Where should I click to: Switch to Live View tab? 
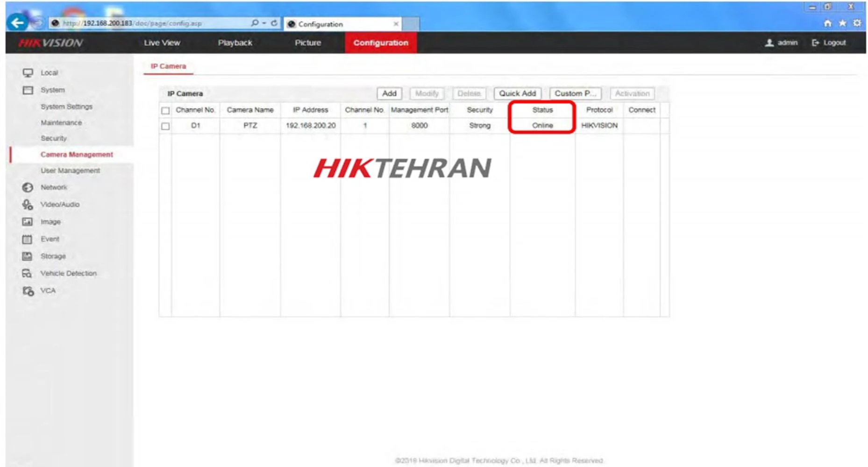[162, 43]
